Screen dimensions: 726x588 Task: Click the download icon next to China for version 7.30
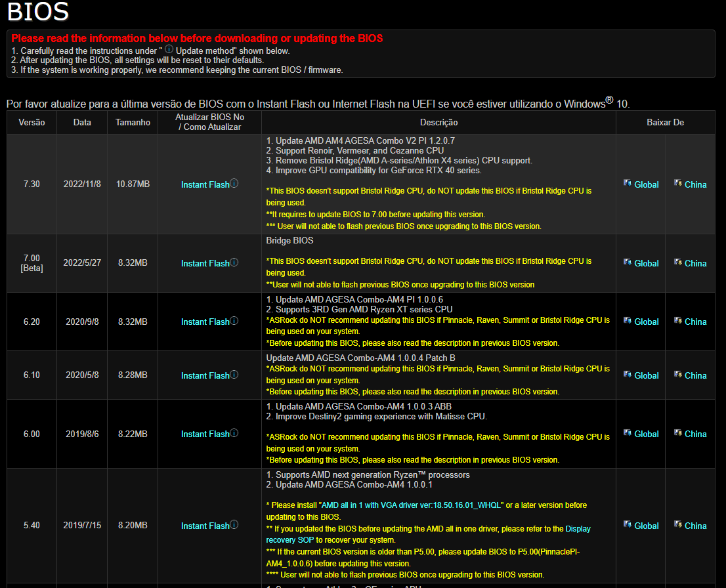tap(678, 183)
